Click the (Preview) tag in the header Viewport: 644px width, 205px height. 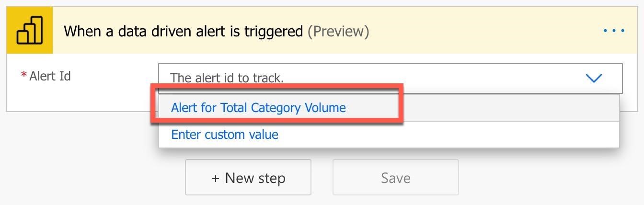click(338, 32)
